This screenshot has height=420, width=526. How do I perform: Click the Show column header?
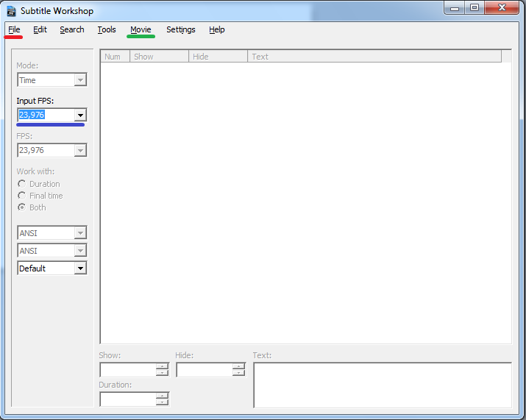point(159,57)
